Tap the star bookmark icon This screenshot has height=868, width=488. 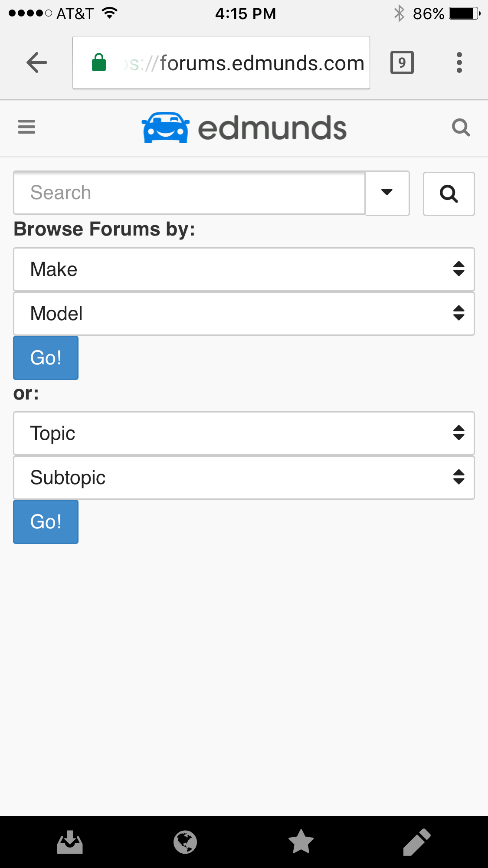pyautogui.click(x=301, y=842)
